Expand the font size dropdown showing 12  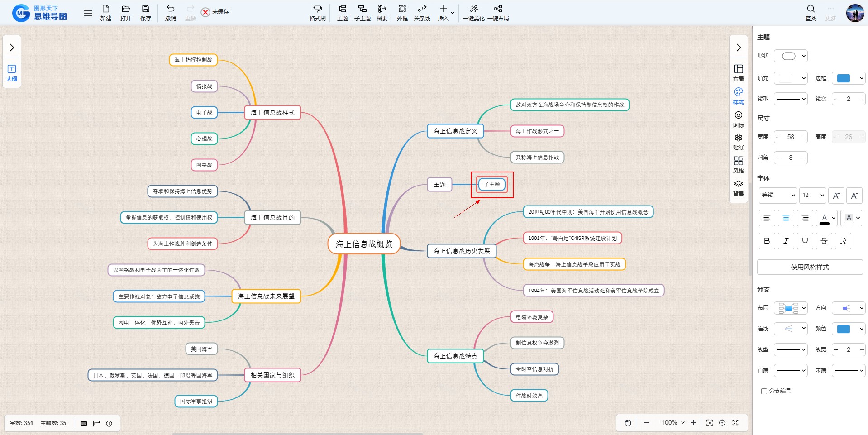(x=812, y=195)
